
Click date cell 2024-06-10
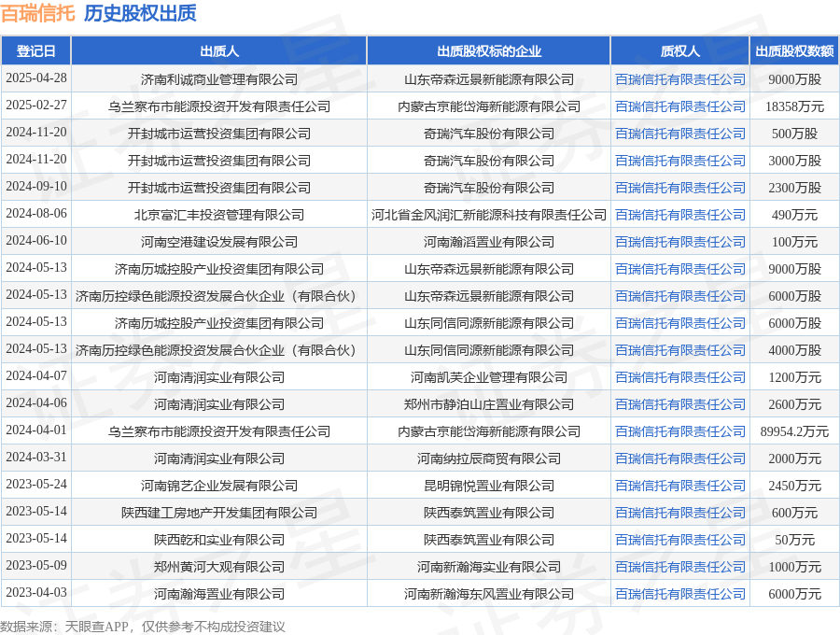click(36, 241)
